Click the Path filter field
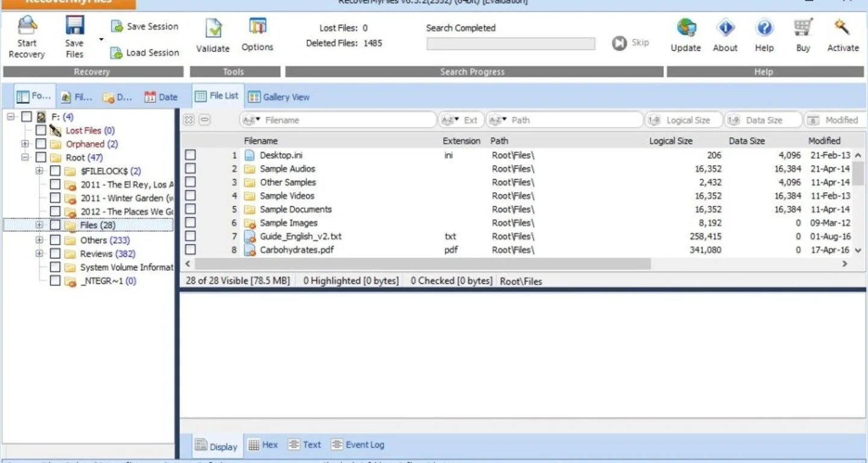The width and height of the screenshot is (868, 463). tap(565, 120)
